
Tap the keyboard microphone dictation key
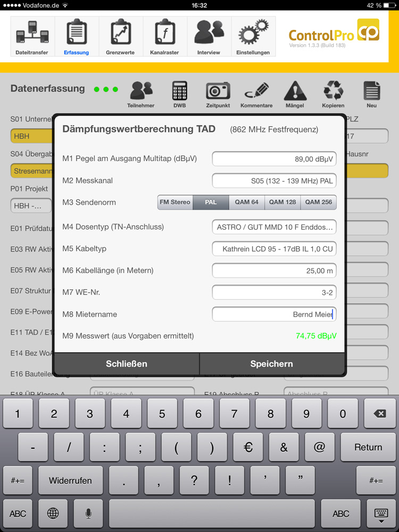(88, 513)
